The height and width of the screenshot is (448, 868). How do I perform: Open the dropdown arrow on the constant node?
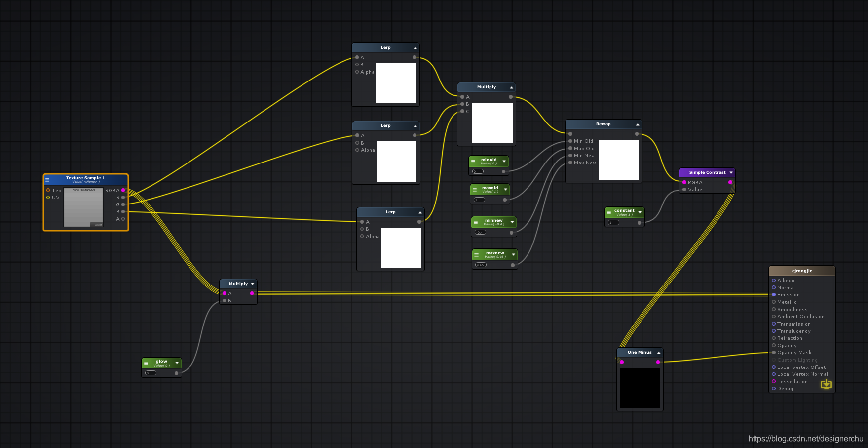point(640,212)
